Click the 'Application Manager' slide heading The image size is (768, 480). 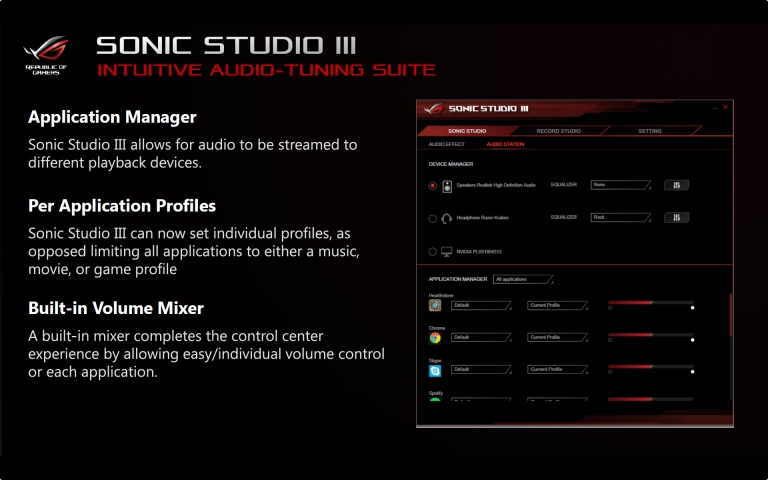112,118
